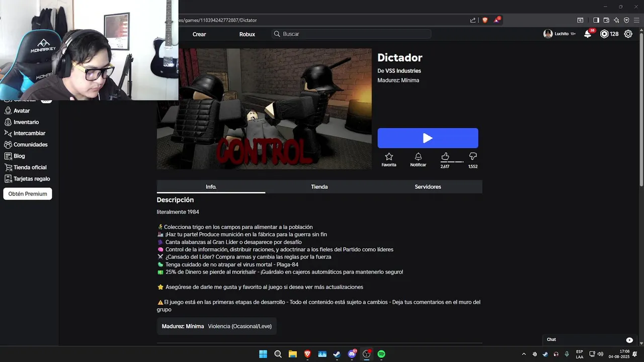Open Brave Shields lion icon
Image resolution: width=644 pixels, height=362 pixels.
tap(485, 20)
